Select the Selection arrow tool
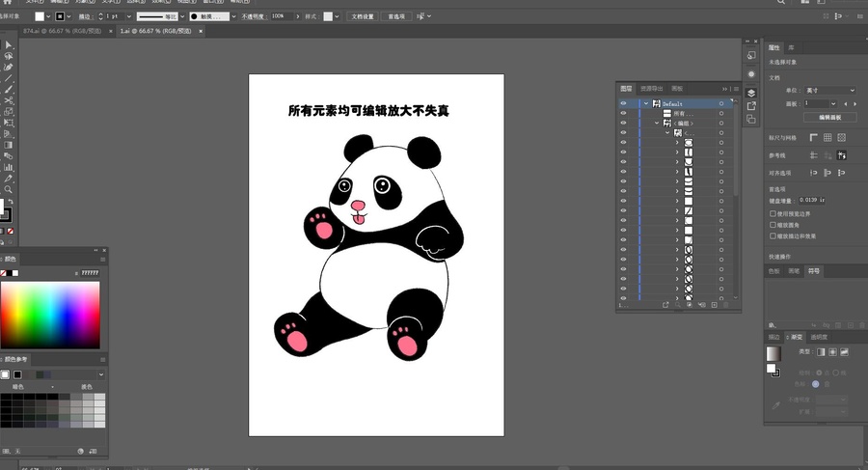868x470 pixels. [x=9, y=45]
